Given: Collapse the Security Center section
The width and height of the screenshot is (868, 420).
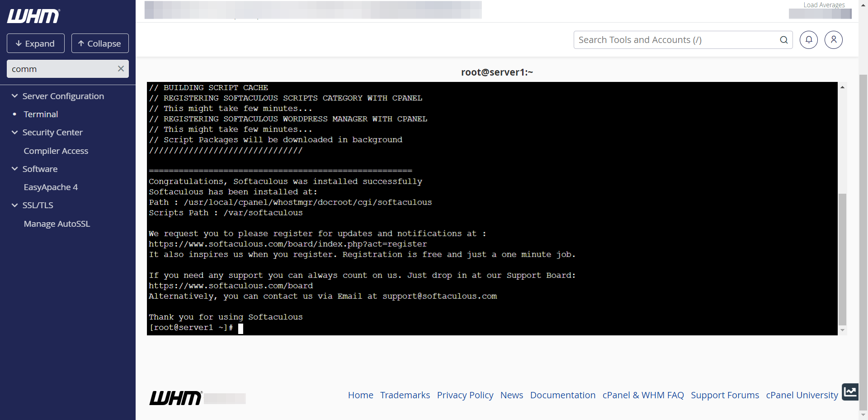Looking at the screenshot, I should (x=15, y=132).
